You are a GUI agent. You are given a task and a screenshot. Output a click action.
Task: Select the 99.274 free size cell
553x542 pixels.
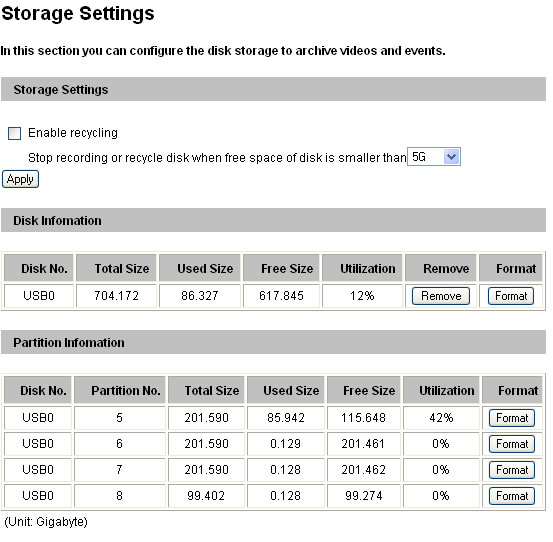coord(364,496)
